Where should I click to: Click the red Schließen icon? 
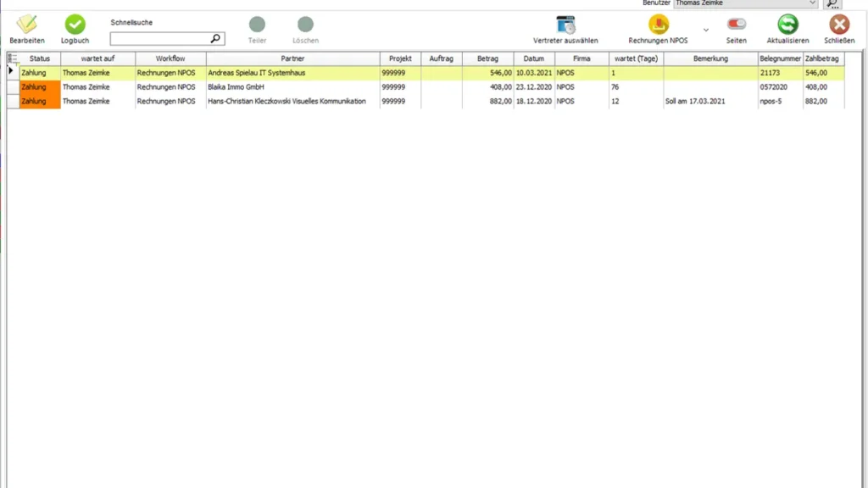[838, 25]
